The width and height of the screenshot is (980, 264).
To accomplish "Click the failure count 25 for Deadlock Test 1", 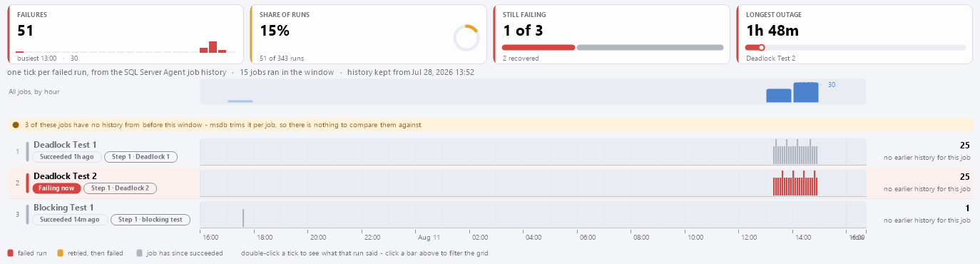I will click(x=965, y=146).
